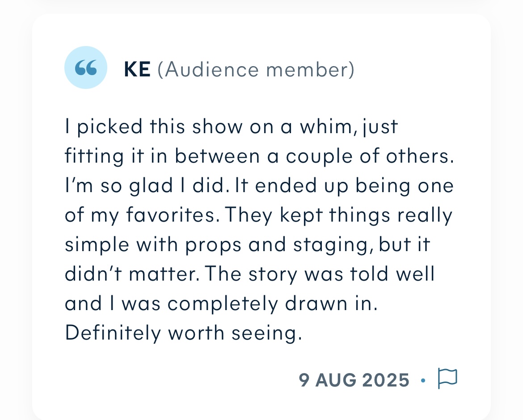
Task: Click the review date 9 AUG 2025
Action: point(354,380)
